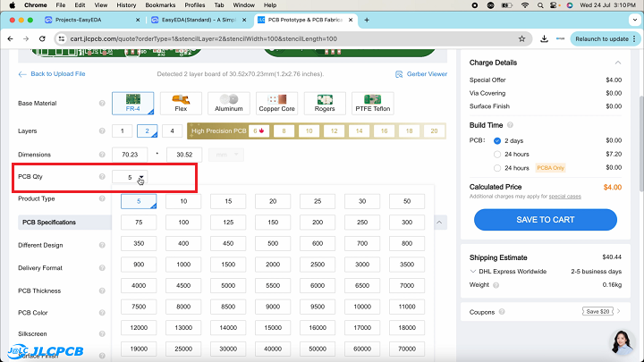The height and width of the screenshot is (362, 644).
Task: Select the 24 hours PCBA Only option
Action: pos(497,168)
